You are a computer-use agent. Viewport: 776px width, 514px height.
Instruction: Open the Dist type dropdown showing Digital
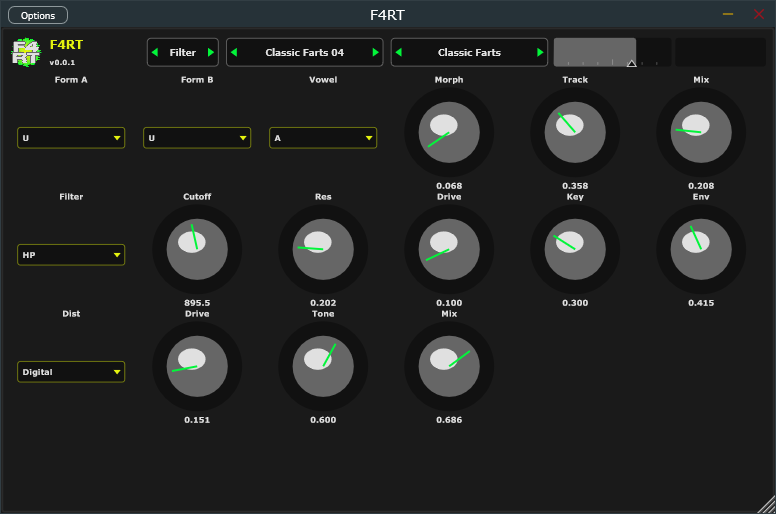coord(71,372)
